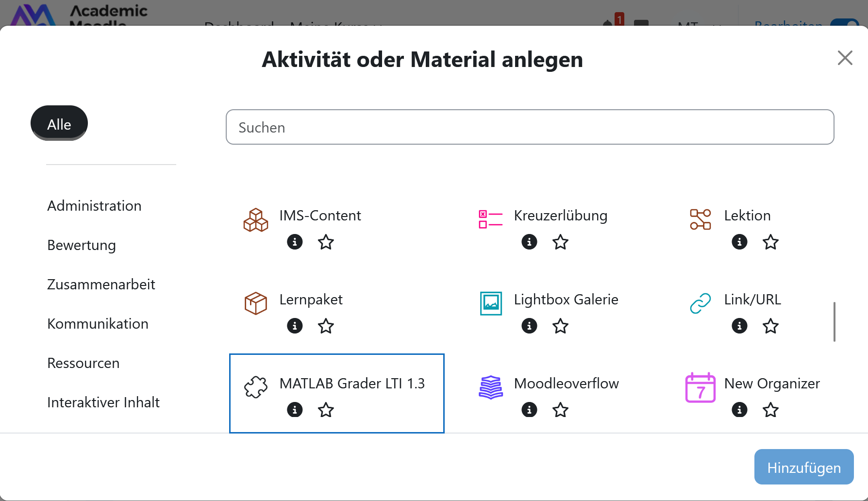This screenshot has width=868, height=501.
Task: Show info about Lernpaket activity
Action: [x=294, y=326]
